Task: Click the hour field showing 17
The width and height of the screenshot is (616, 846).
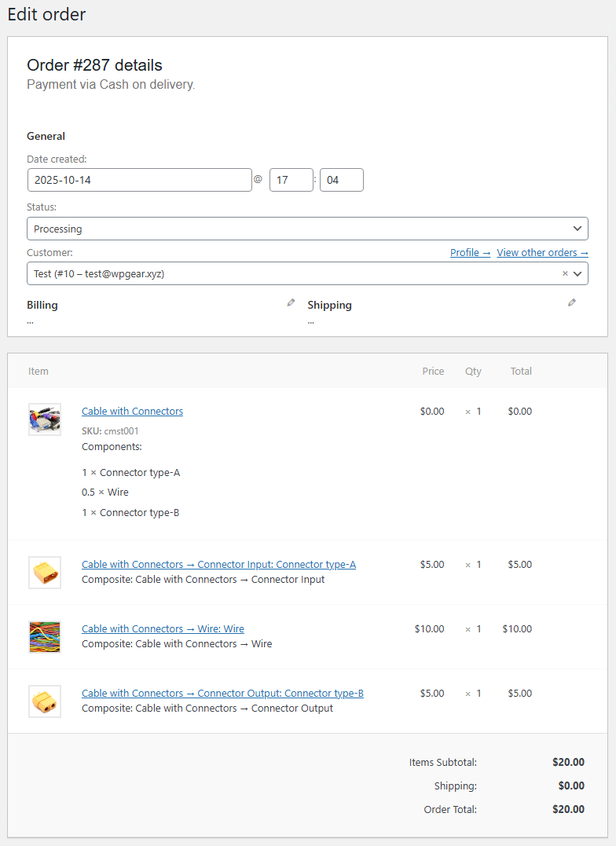Action: click(291, 180)
